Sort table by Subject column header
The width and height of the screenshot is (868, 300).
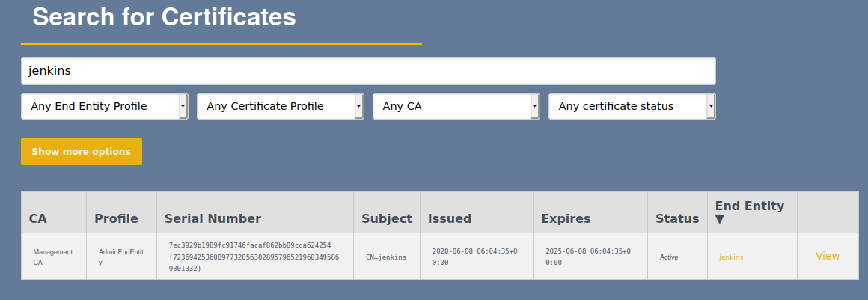click(386, 218)
